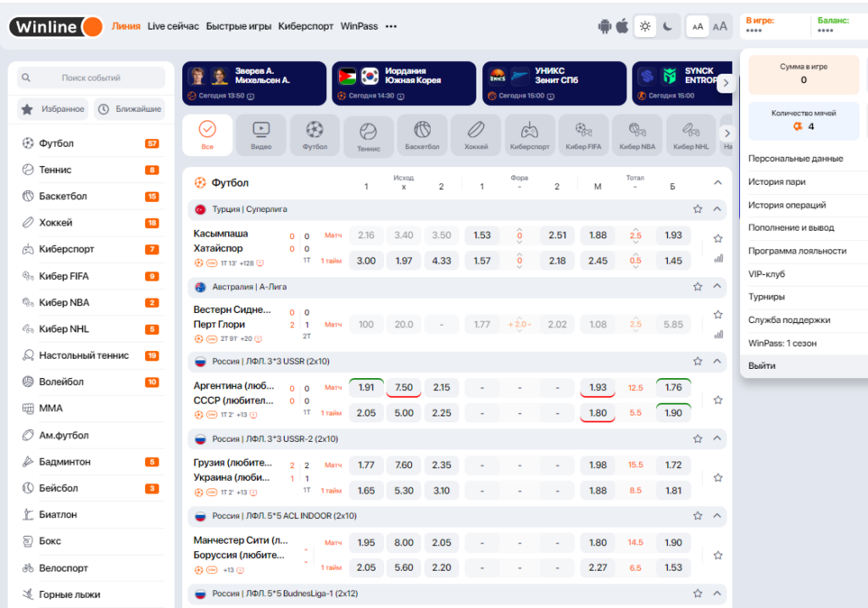Viewport: 868px width, 608px height.
Task: Select the larger font size option
Action: click(x=720, y=26)
